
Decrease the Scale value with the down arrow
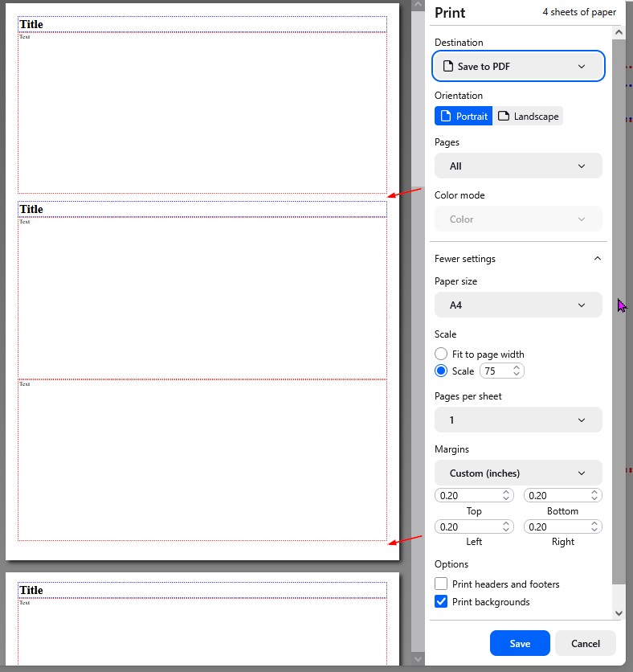(x=517, y=374)
